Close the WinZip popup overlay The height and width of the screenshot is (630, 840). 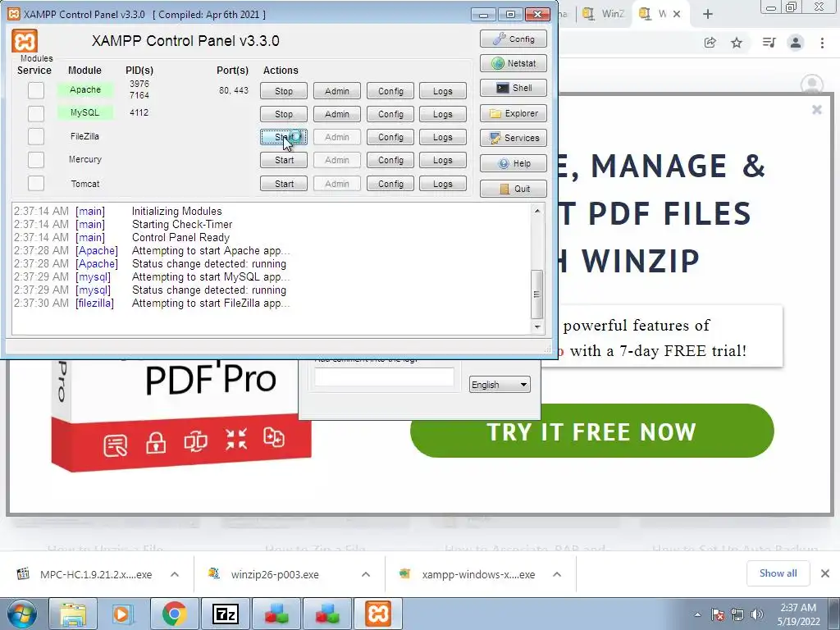(816, 110)
